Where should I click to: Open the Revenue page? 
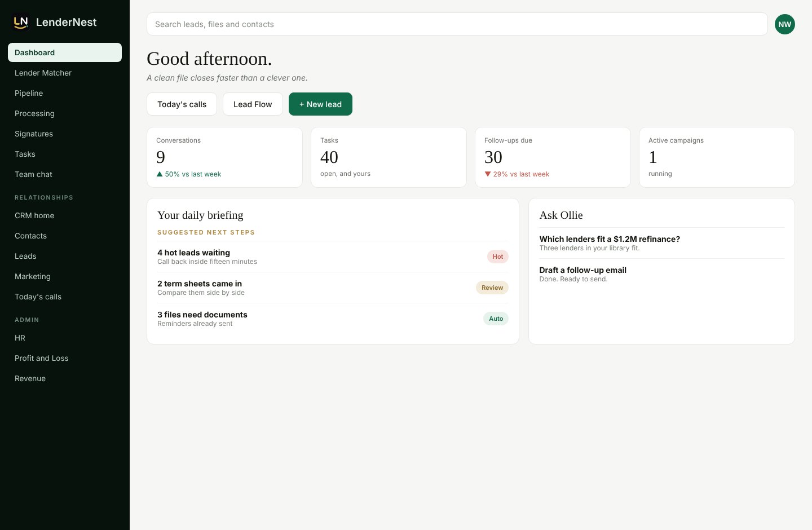click(x=65, y=378)
